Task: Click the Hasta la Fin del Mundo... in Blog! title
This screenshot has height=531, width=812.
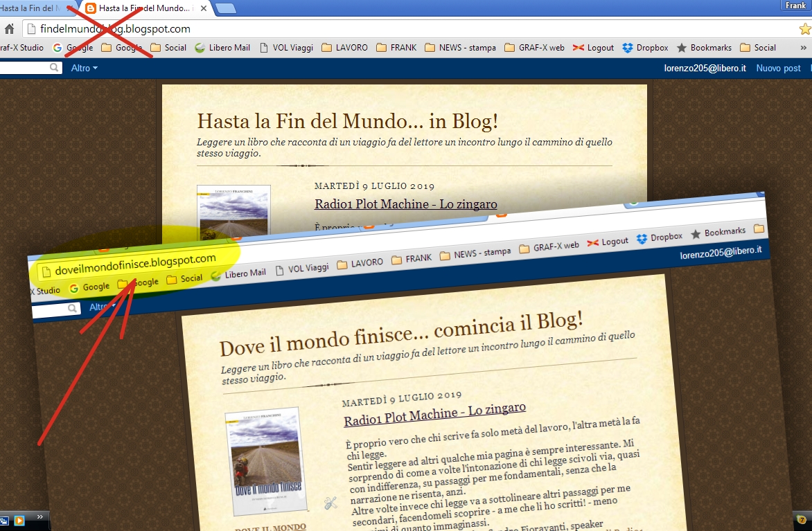Action: (x=348, y=121)
